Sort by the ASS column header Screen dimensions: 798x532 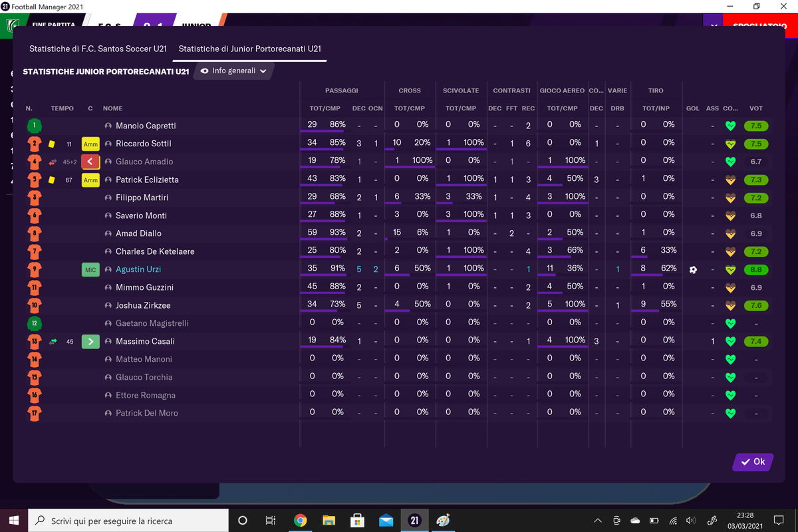[712, 108]
